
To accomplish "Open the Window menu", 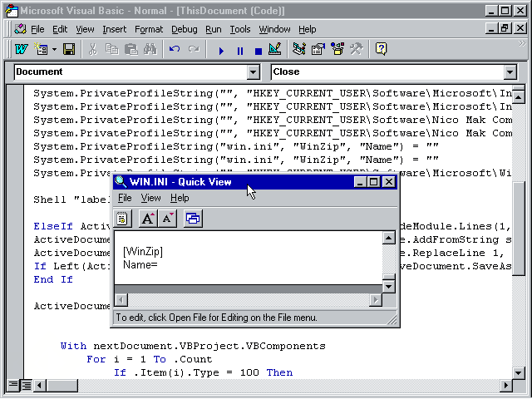I will pyautogui.click(x=274, y=30).
